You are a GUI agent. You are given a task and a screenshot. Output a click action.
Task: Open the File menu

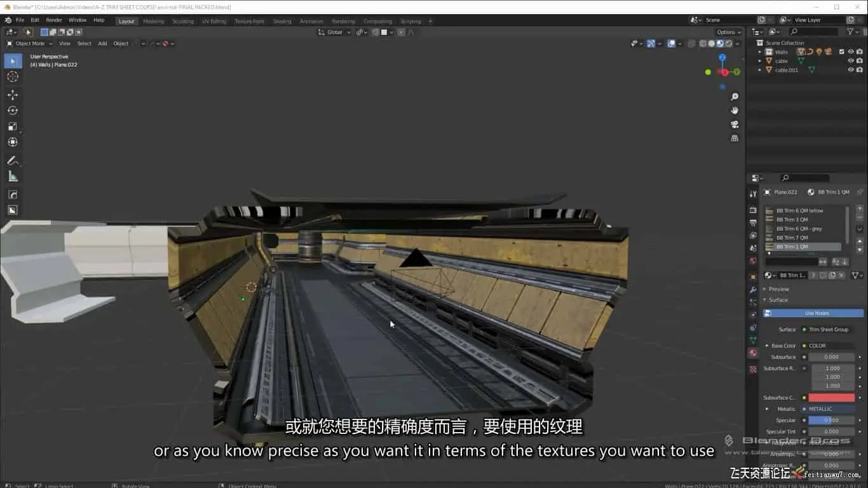[20, 20]
